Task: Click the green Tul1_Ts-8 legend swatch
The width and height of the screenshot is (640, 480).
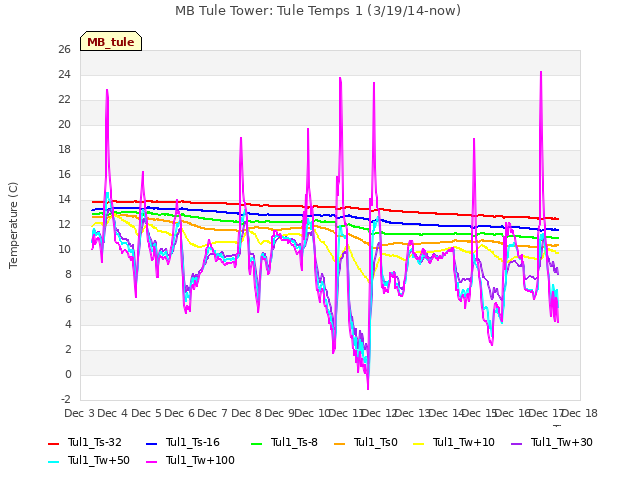Action: (x=256, y=444)
